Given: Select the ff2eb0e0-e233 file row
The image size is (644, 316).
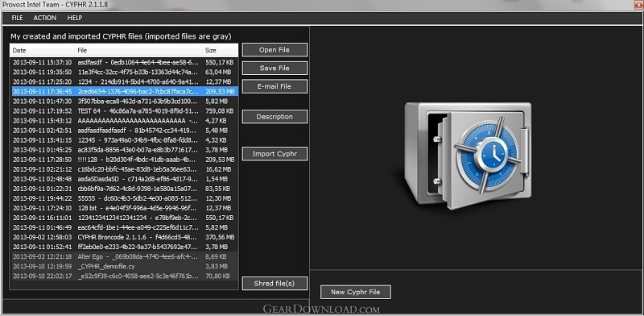Looking at the screenshot, I should pyautogui.click(x=124, y=247).
